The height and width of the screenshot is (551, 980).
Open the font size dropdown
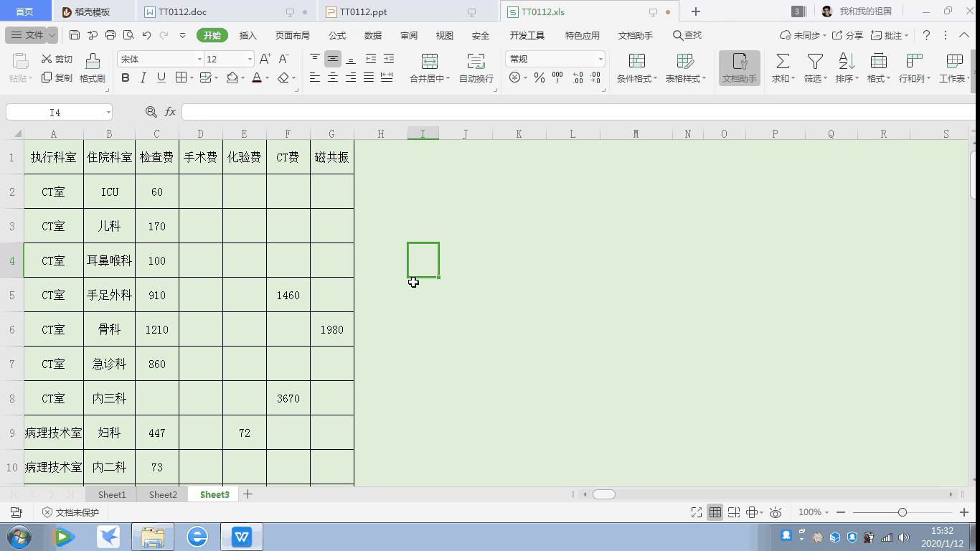point(250,59)
